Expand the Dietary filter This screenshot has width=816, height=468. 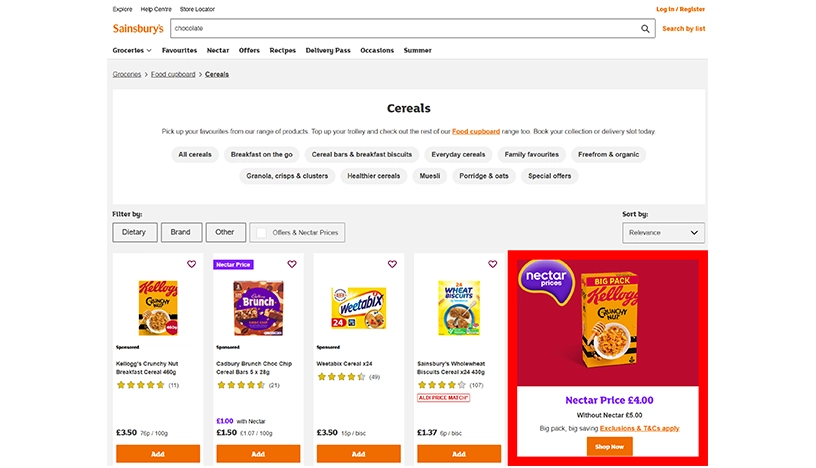134,233
